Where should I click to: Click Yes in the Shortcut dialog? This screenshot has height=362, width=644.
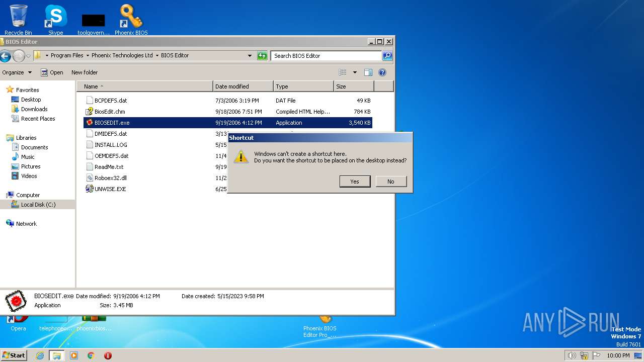tap(355, 182)
